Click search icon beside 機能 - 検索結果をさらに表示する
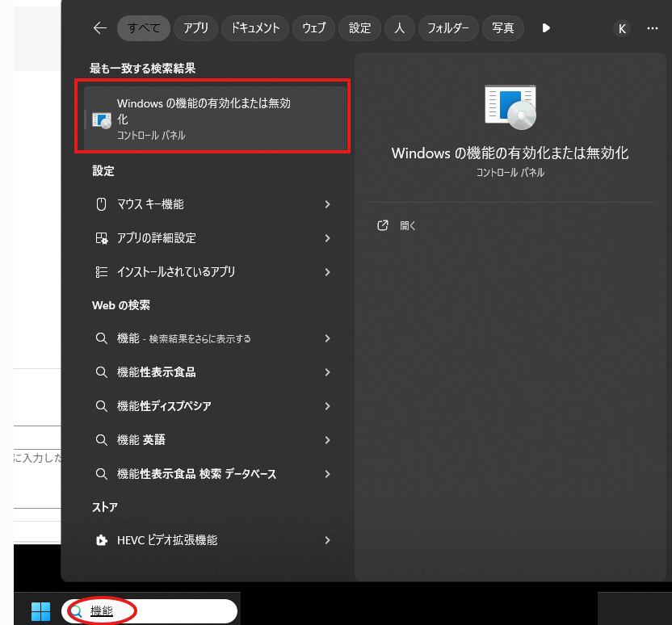Viewport: 672px width, 625px height. click(x=102, y=338)
